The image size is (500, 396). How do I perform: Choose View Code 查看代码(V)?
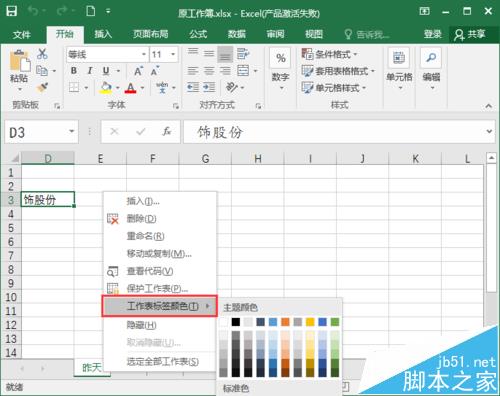tap(160, 271)
